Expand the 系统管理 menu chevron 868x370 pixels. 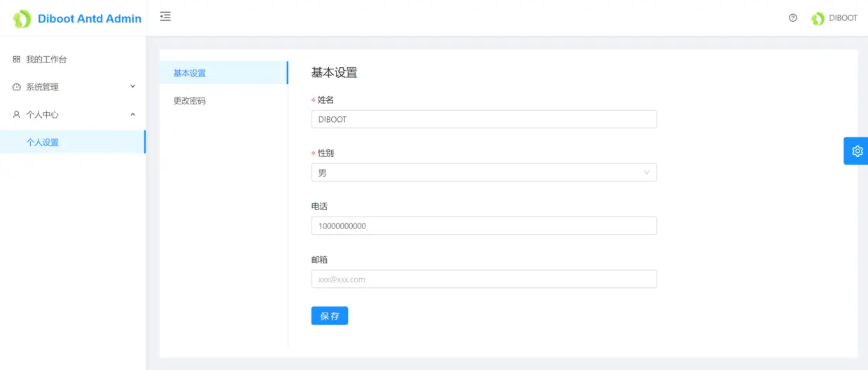pyautogui.click(x=133, y=87)
